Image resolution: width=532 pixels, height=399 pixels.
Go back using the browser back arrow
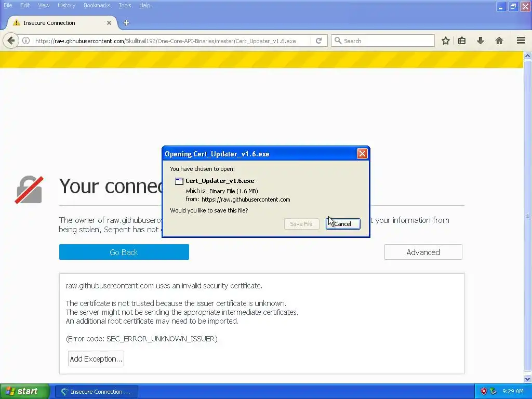[11, 41]
